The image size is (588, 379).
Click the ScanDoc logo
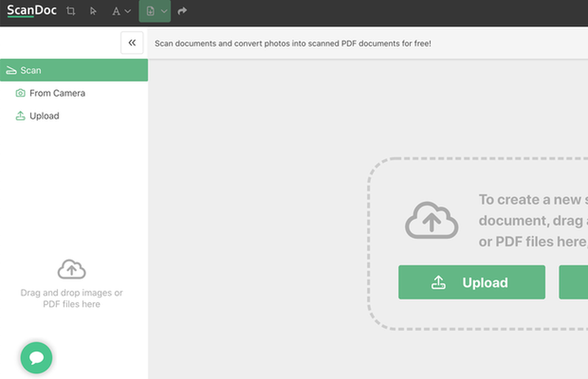pyautogui.click(x=32, y=10)
